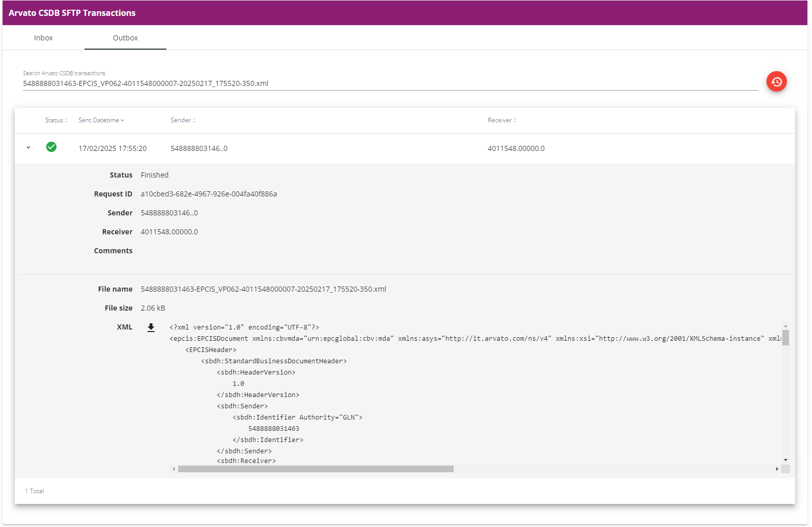Click the green Finished status checkmark

click(51, 147)
